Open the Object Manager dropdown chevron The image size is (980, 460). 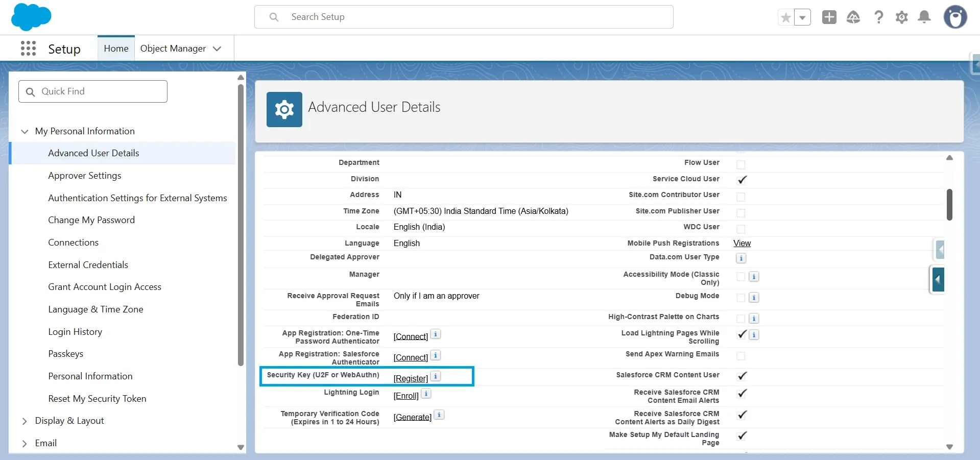click(217, 49)
